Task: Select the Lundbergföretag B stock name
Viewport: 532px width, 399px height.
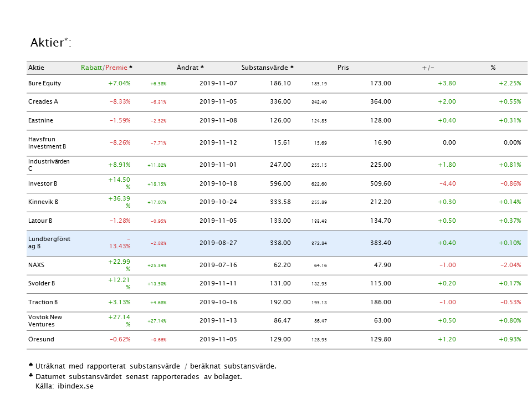Action: click(x=49, y=243)
